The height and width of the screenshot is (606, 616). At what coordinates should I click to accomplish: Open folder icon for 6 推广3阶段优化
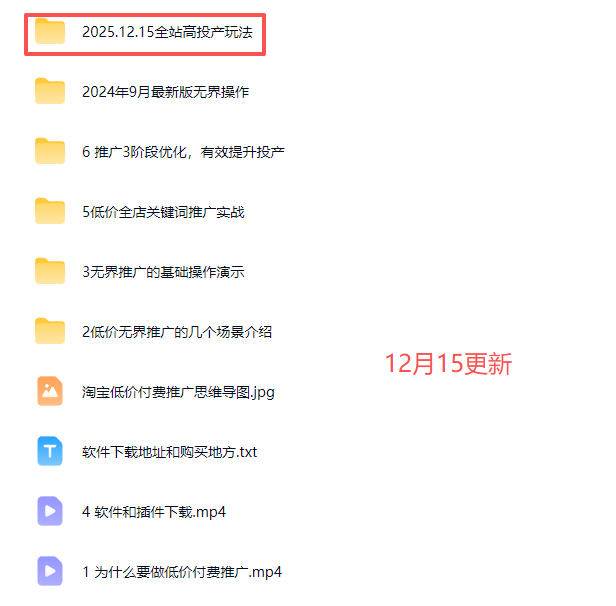click(x=50, y=151)
